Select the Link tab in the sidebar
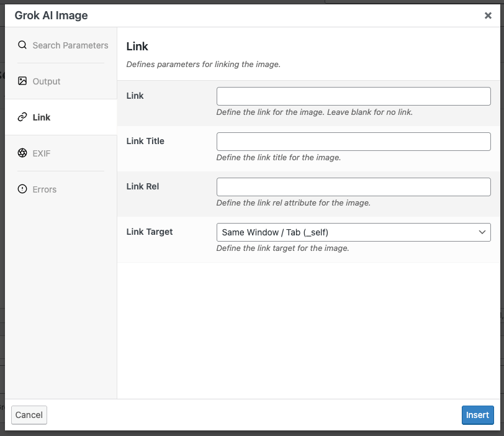Screen dimensions: 504x436 pos(42,117)
